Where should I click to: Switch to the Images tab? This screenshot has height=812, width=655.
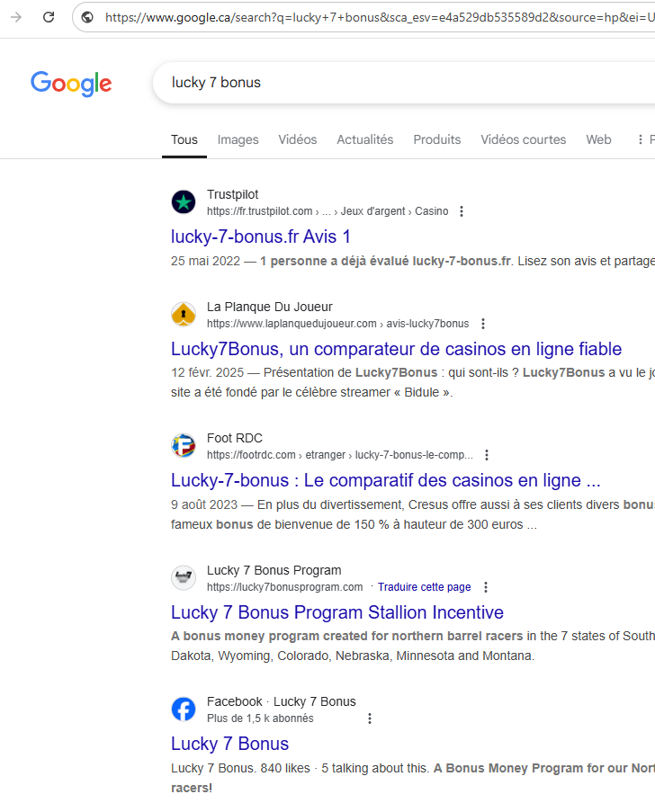[x=238, y=139]
